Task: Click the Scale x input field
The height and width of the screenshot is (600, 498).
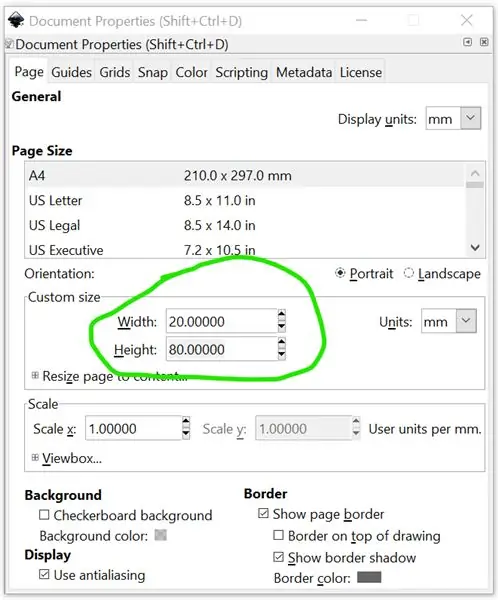Action: pos(133,429)
